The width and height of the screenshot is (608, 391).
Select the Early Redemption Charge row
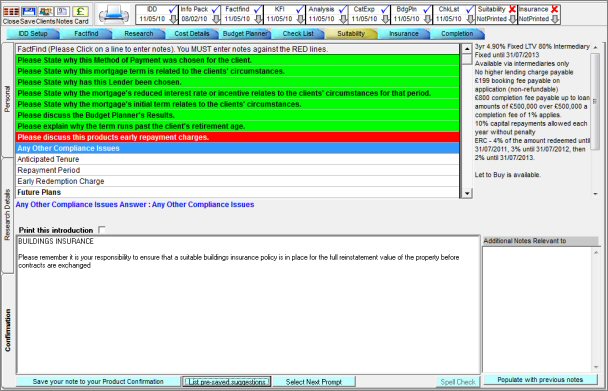238,181
